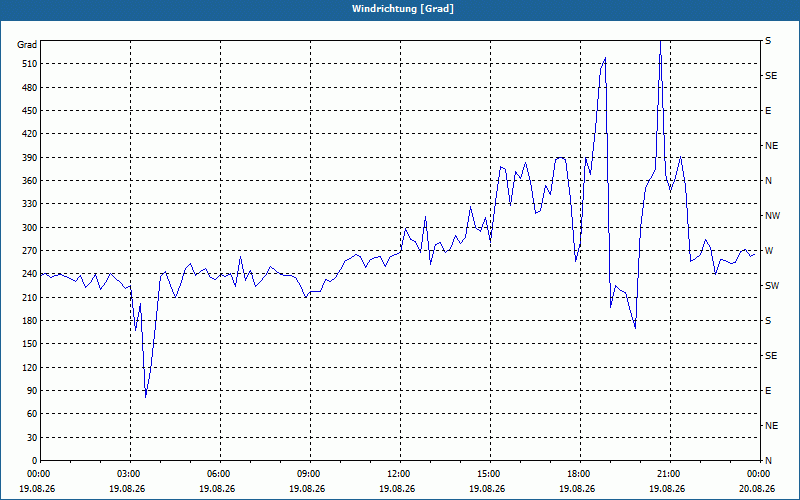Select the 450 y-axis tick label
Viewport: 800px width, 500px height.
click(x=30, y=111)
